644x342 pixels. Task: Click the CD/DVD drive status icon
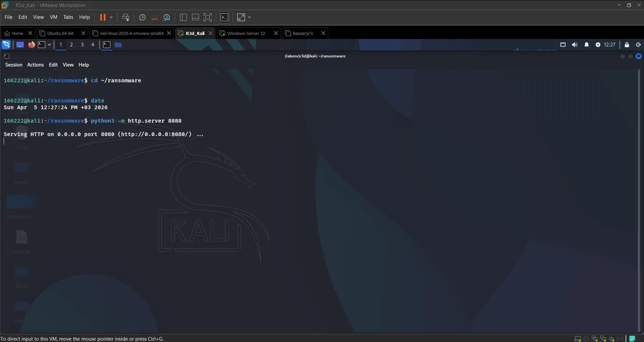[x=586, y=339]
